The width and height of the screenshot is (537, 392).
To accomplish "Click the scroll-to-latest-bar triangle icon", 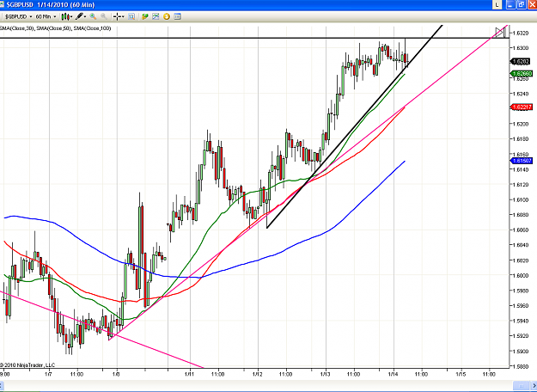I will click(500, 33).
